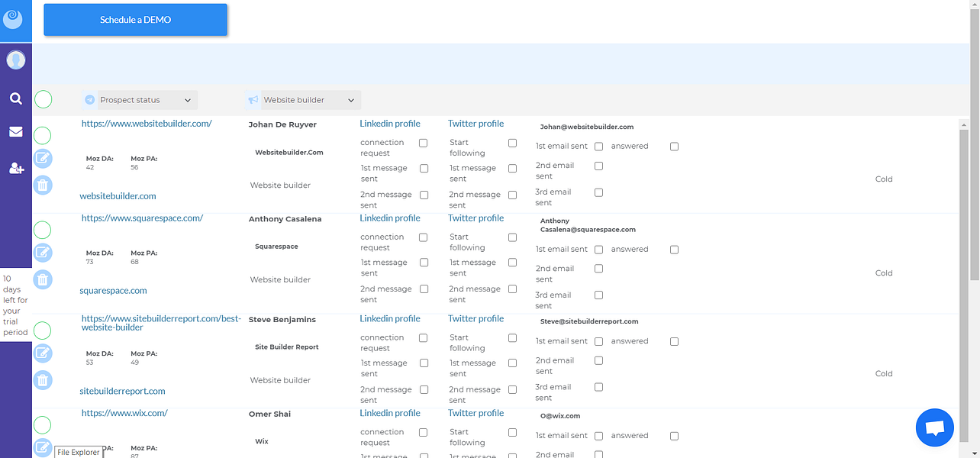Open the search magnifier in sidebar
The height and width of the screenshot is (458, 980).
tap(15, 98)
